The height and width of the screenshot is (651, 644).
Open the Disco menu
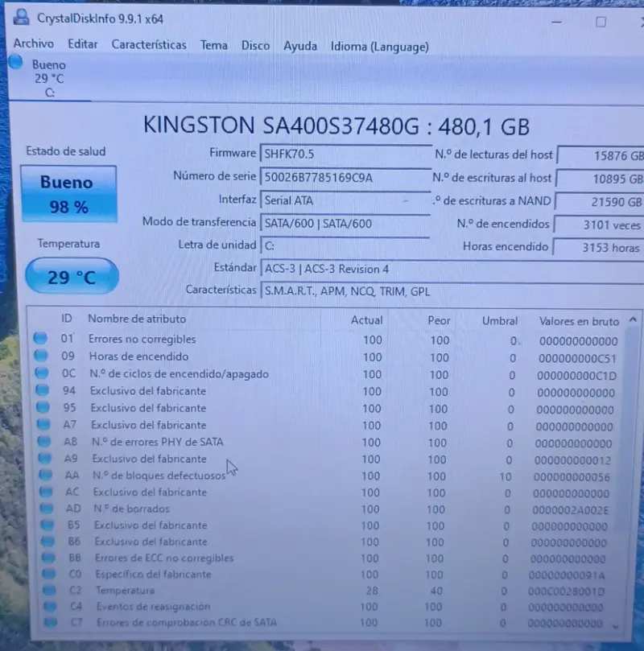pyautogui.click(x=255, y=46)
